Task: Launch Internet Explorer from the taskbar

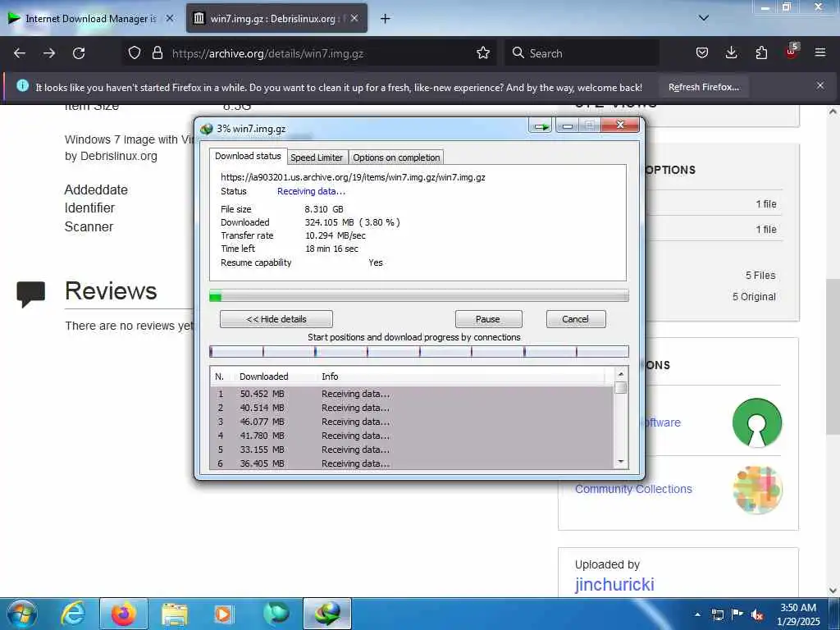Action: 73,614
